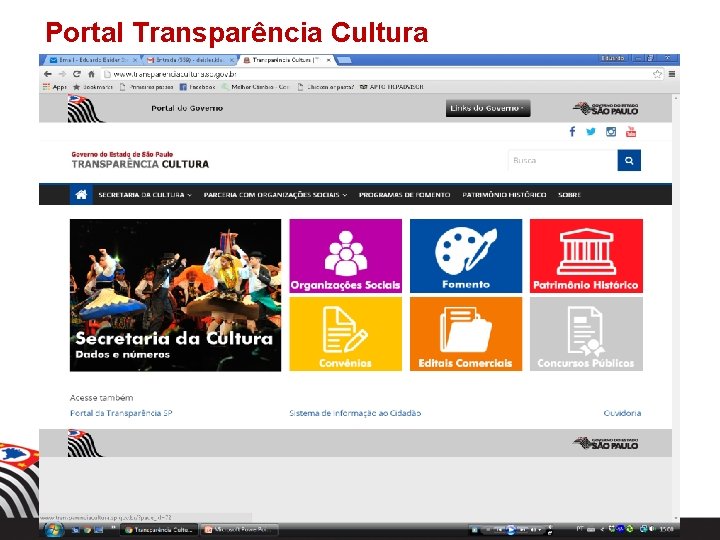Click the Bookmarks bar entry
Image resolution: width=720 pixels, height=540 pixels.
93,87
